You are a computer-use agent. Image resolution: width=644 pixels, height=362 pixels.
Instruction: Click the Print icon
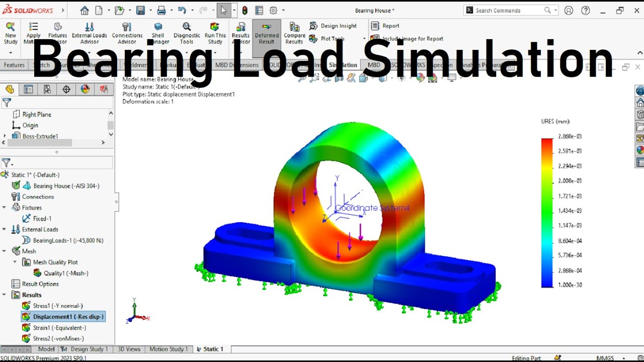pyautogui.click(x=162, y=11)
